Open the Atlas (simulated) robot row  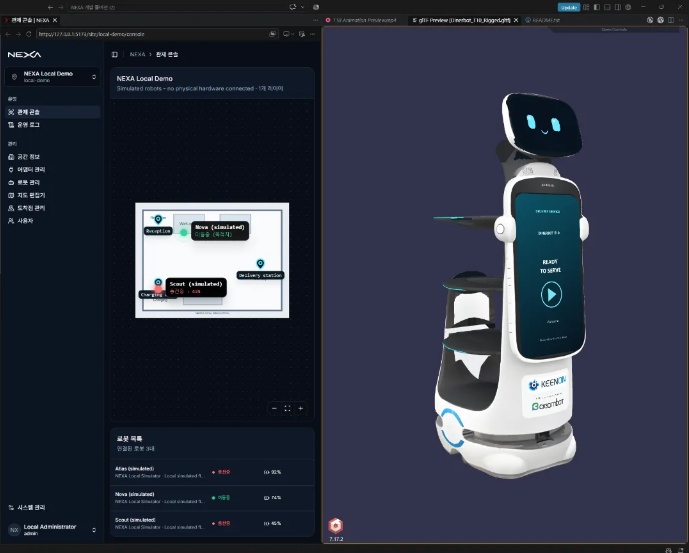coord(212,472)
